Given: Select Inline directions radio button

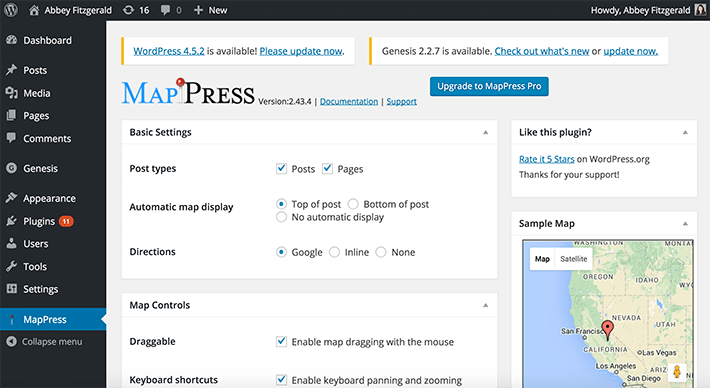Looking at the screenshot, I should coord(334,252).
